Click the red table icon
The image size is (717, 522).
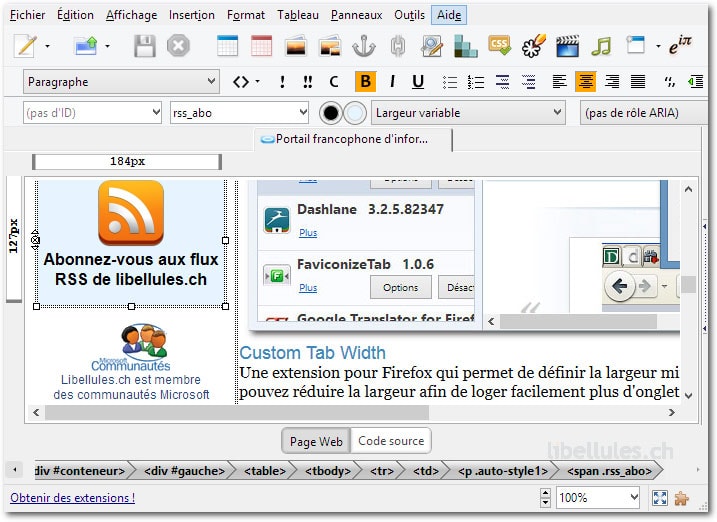tap(261, 46)
